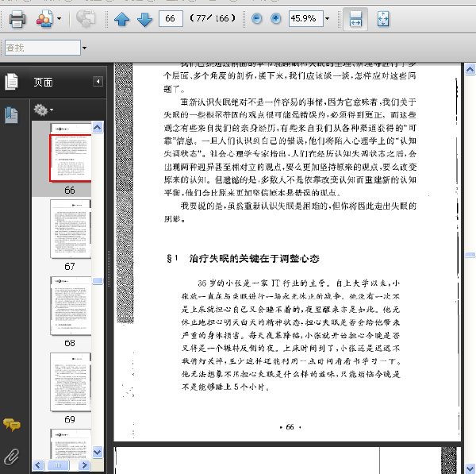Click the printed page number 66 at bottom

(290, 427)
